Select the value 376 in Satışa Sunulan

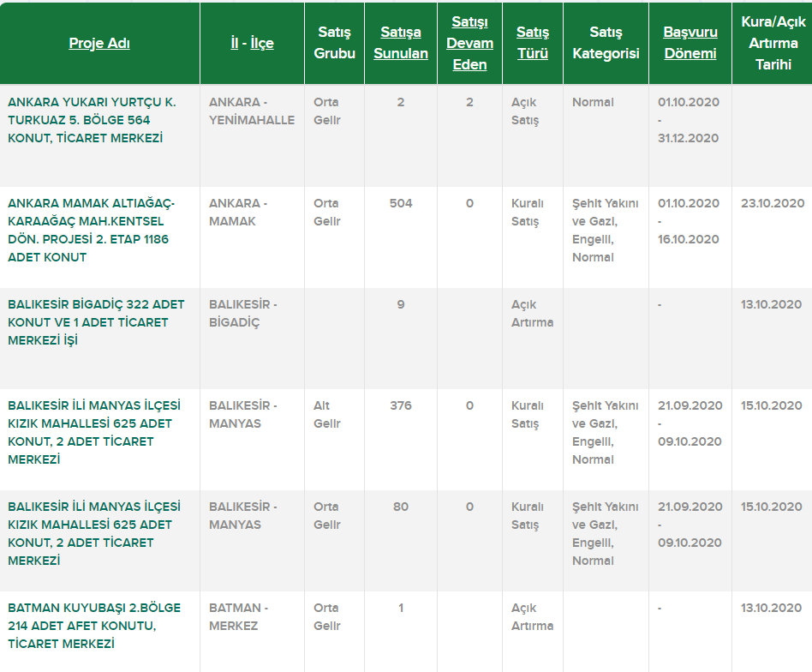pyautogui.click(x=401, y=405)
